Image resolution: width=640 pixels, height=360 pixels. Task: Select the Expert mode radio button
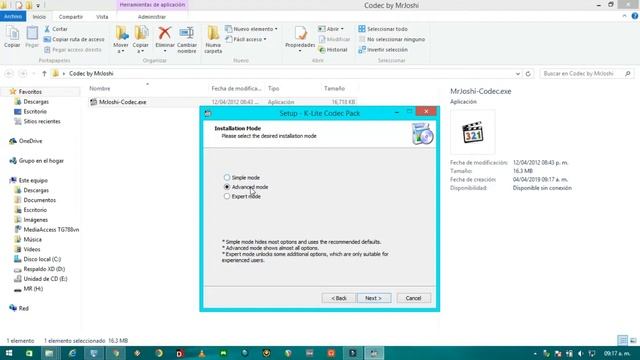coord(227,196)
